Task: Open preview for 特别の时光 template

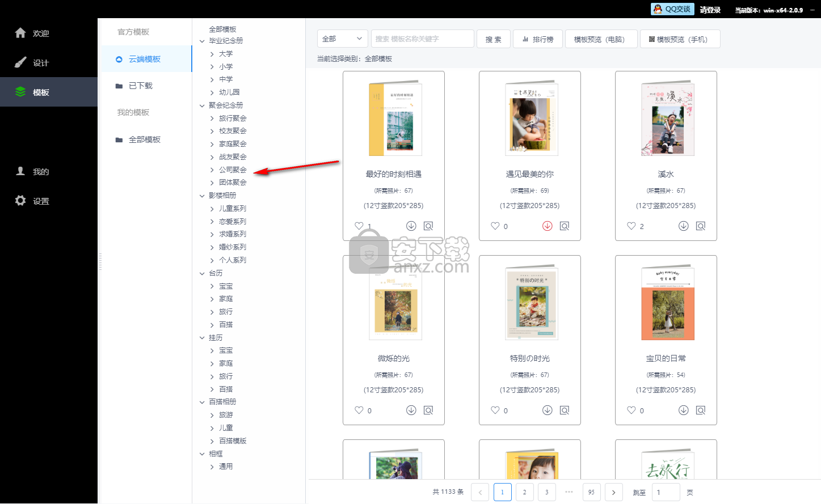Action: pos(565,410)
